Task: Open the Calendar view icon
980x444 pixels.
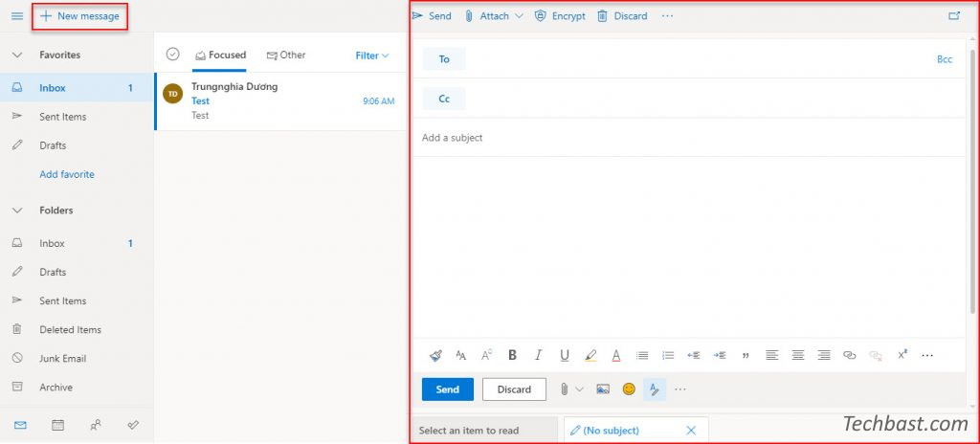Action: (57, 425)
